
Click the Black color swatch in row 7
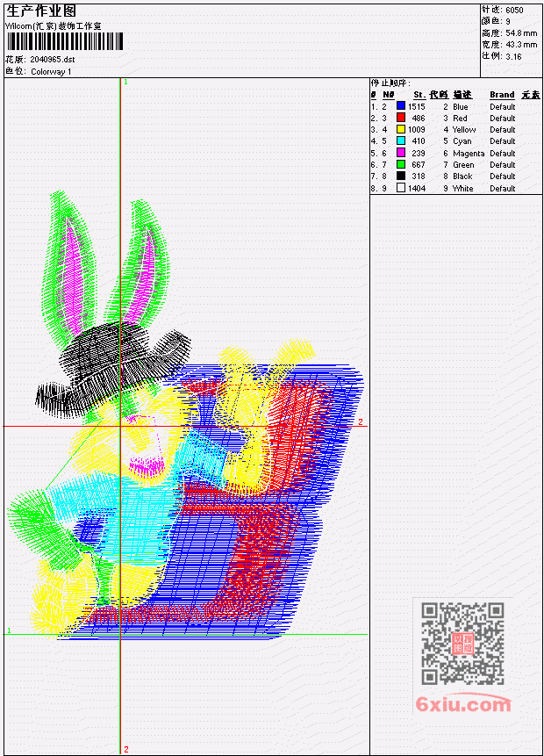tap(400, 176)
